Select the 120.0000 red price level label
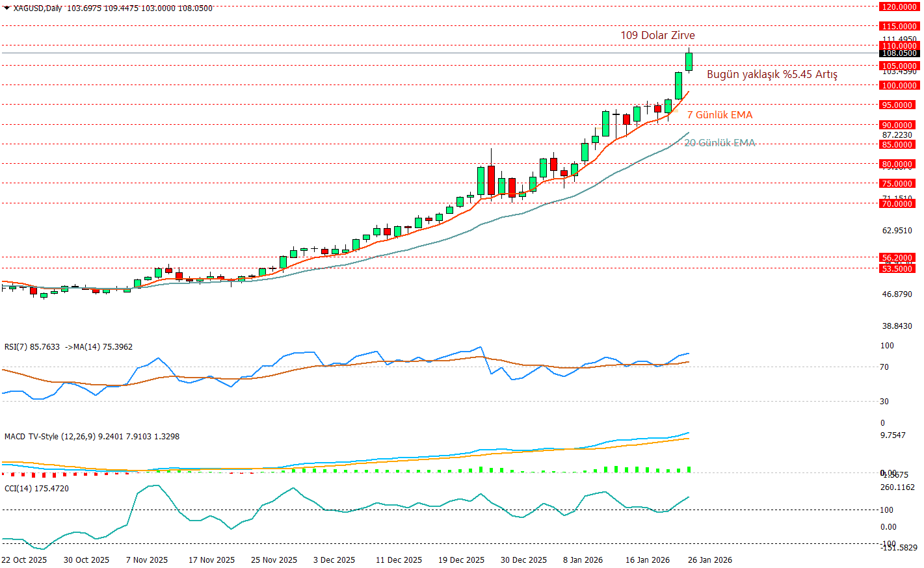The image size is (924, 568). 898,6
